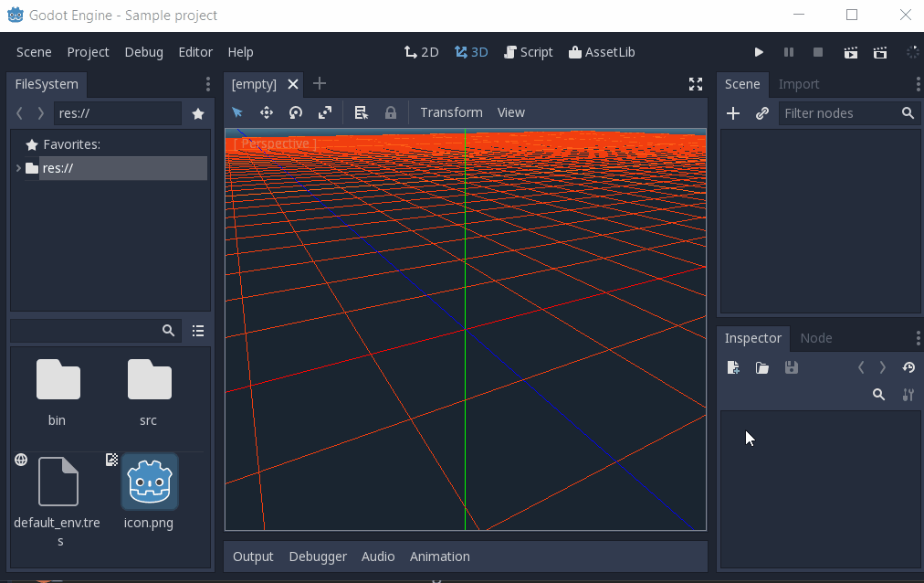Open the Transform dropdown menu
The width and height of the screenshot is (924, 583).
451,112
